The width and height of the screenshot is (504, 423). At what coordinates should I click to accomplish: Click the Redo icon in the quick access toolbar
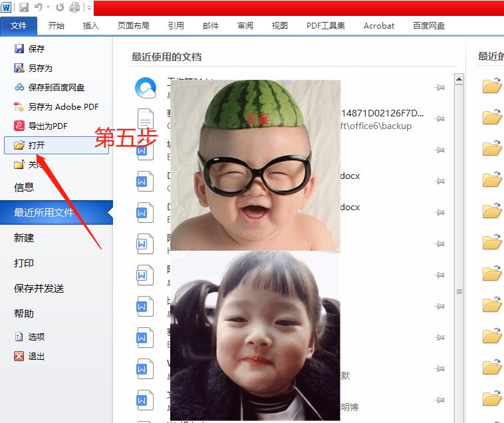click(x=60, y=7)
